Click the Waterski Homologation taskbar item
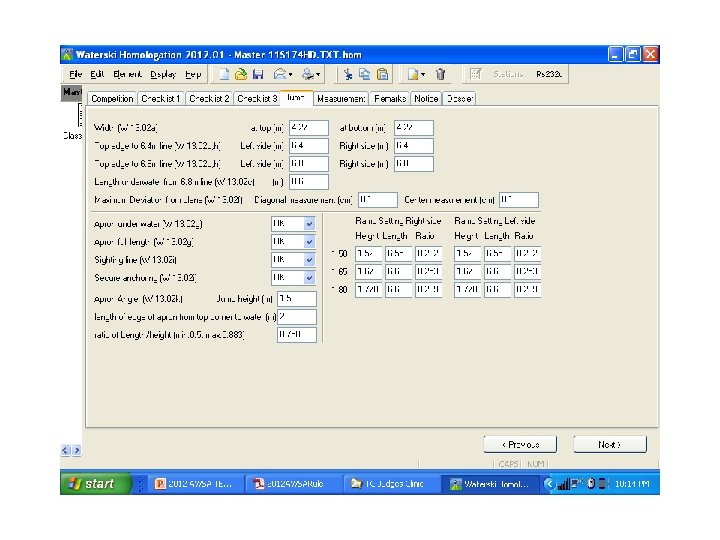This screenshot has height=540, width=720. tap(490, 484)
